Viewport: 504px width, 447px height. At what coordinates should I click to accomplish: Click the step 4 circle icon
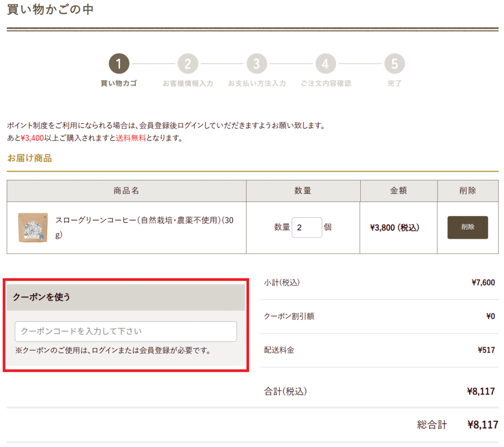pyautogui.click(x=326, y=63)
